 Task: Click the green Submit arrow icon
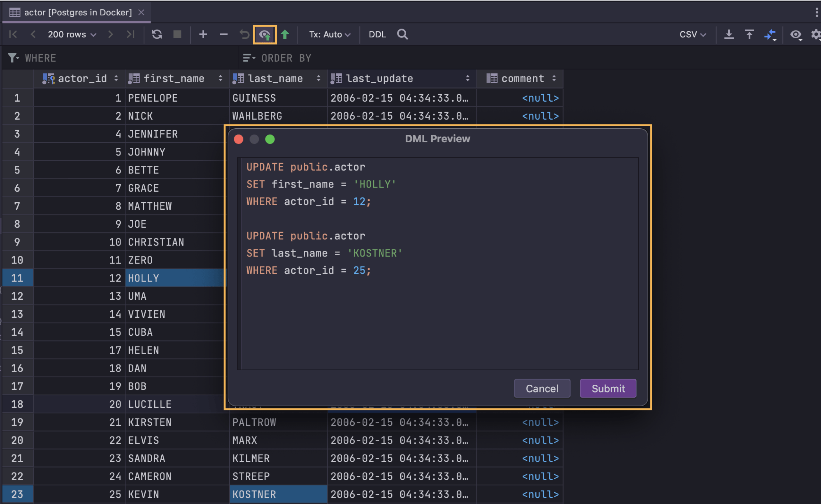coord(285,34)
